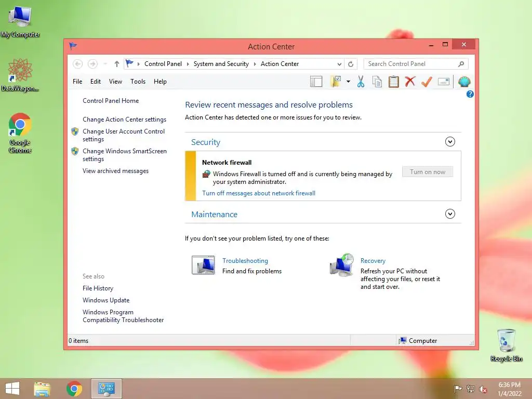Click the Turn on now button
Screen dimensions: 532x399
428,171
